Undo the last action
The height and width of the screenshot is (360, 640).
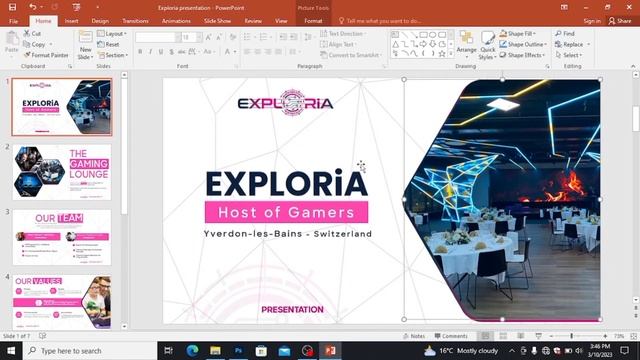tap(32, 7)
